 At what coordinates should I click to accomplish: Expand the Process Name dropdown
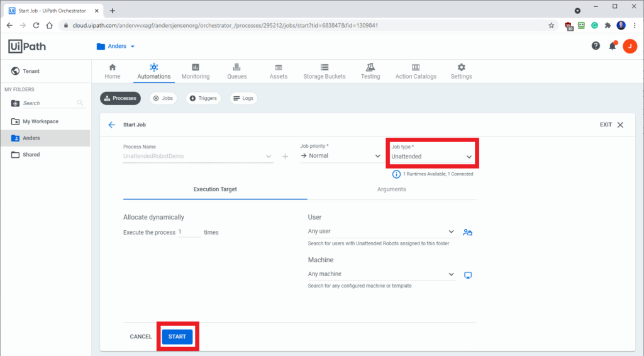tap(198, 157)
